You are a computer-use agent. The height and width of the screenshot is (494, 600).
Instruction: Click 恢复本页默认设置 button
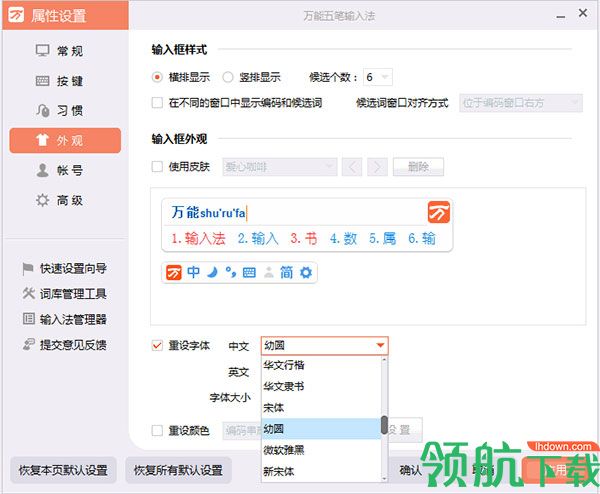click(63, 470)
